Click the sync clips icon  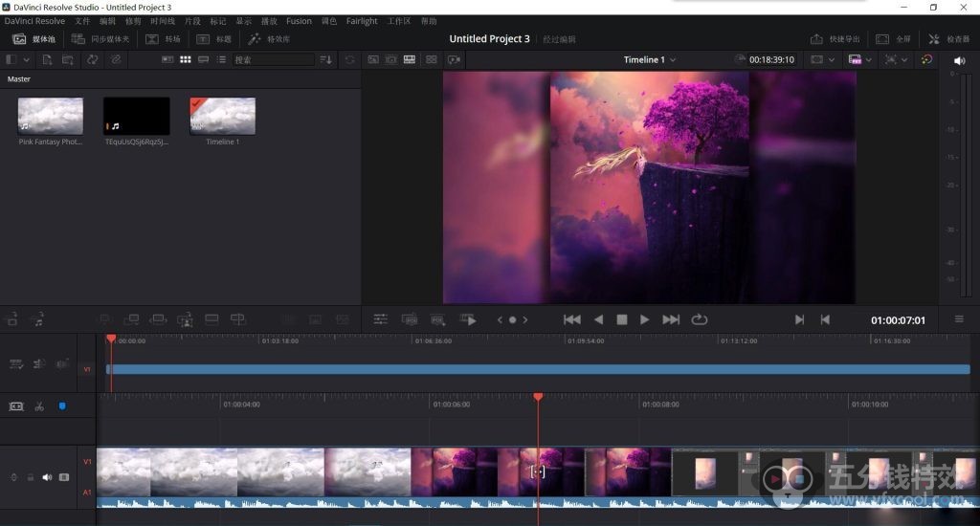click(93, 60)
